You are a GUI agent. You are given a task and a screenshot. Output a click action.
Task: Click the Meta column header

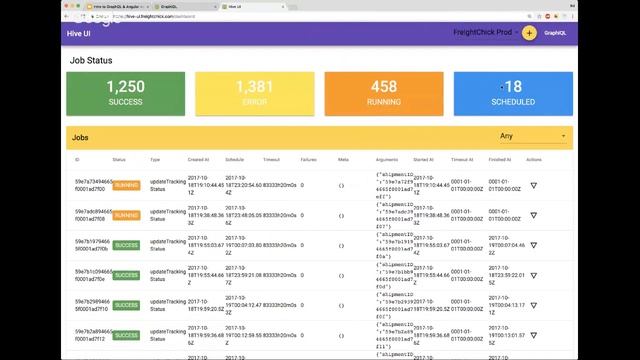[x=343, y=160]
